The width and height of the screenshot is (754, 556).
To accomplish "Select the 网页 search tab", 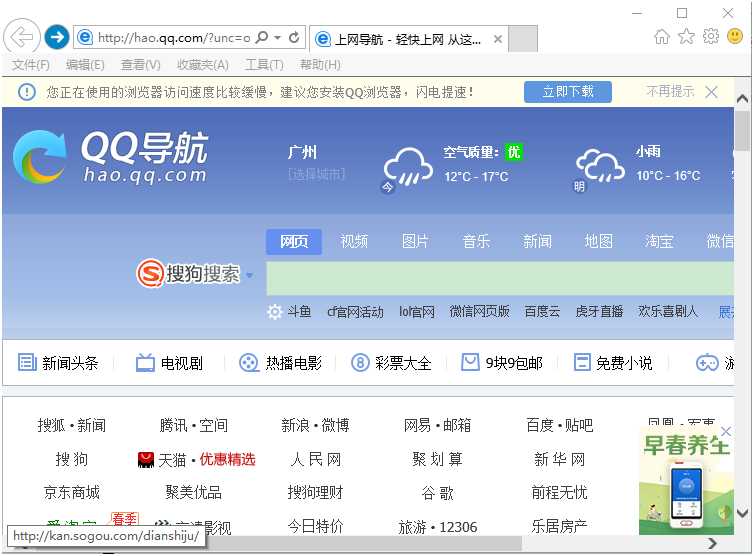I will (x=294, y=241).
